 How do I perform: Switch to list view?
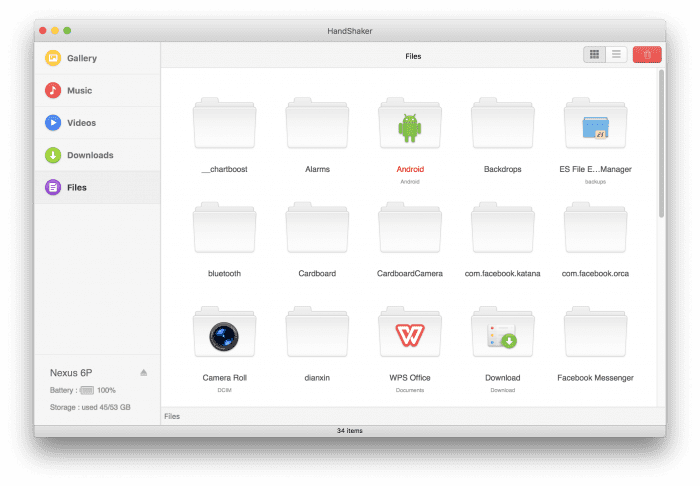pyautogui.click(x=617, y=55)
